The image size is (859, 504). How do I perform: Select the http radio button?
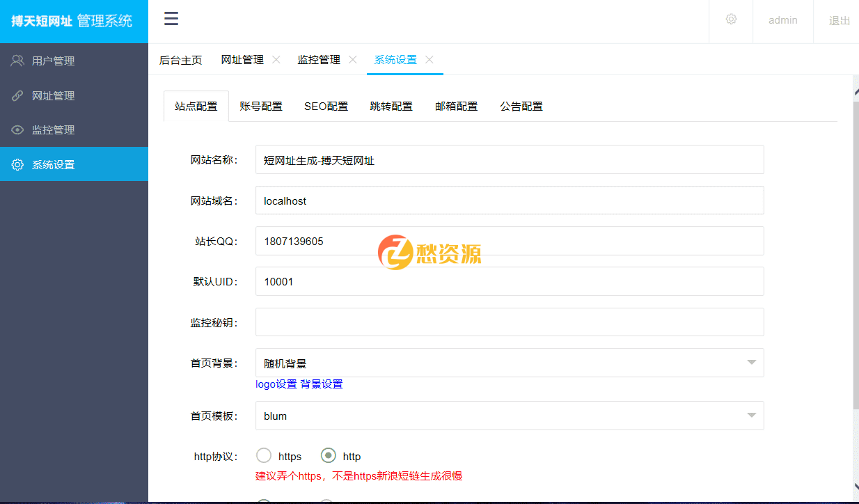click(328, 455)
